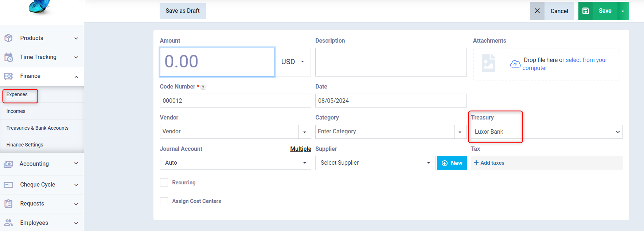Expand the Cheque Cycle chevron
The image size is (644, 231).
pos(76,185)
